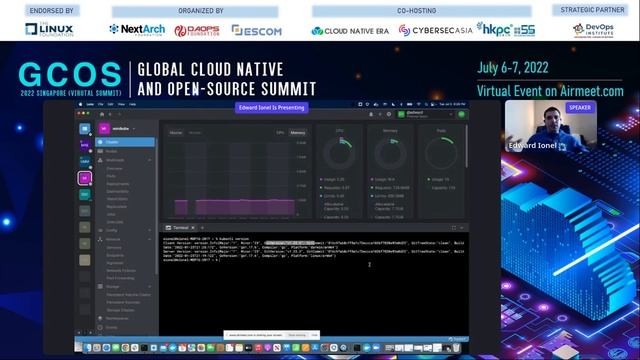640x360 pixels.
Task: Select Endpoints under Network
Action: click(x=115, y=255)
